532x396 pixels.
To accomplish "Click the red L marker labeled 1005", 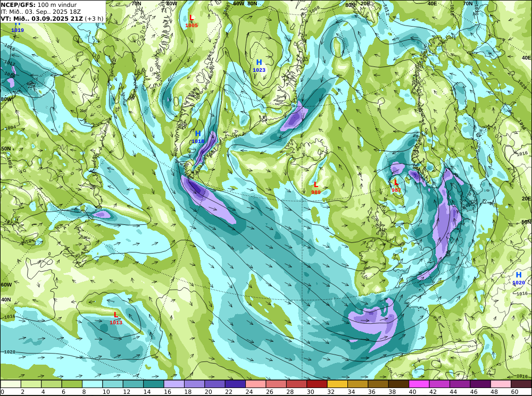I will click(192, 18).
